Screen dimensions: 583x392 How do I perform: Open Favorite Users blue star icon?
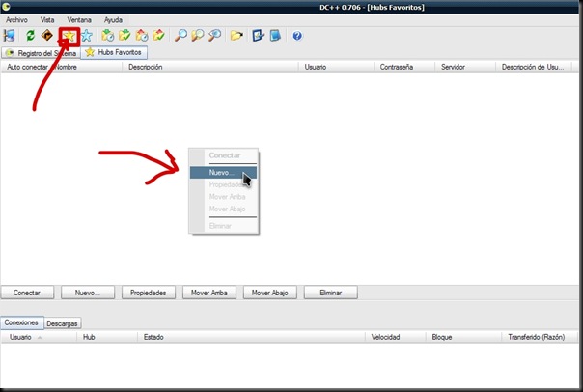pos(87,36)
